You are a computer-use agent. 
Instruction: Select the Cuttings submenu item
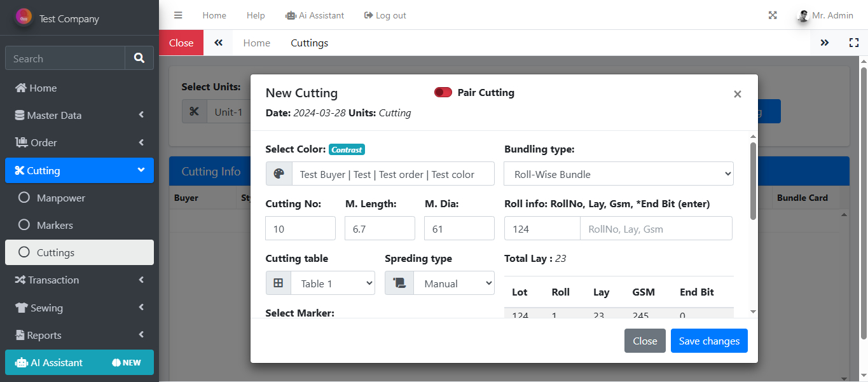pos(79,252)
